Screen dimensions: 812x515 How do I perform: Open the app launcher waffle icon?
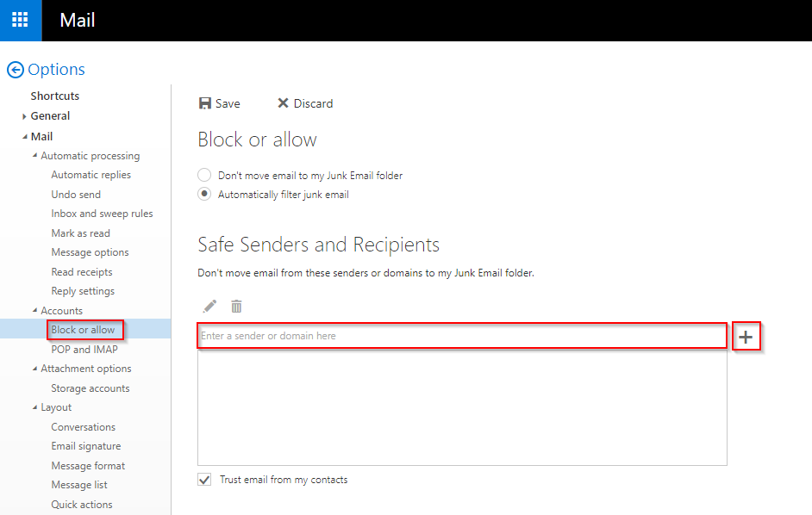(20, 20)
